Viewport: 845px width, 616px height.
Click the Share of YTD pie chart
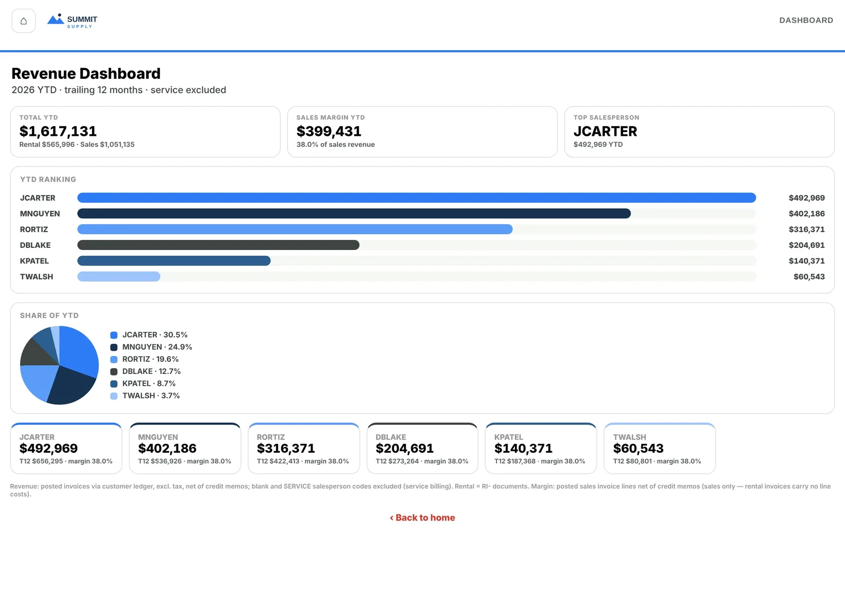[x=59, y=365]
